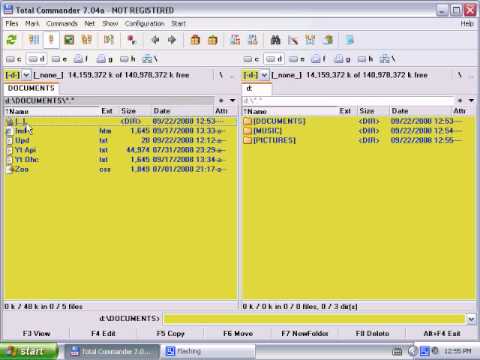Image resolution: width=480 pixels, height=360 pixels.
Task: Click the first orange pack files icon
Action: pyautogui.click(x=195, y=40)
